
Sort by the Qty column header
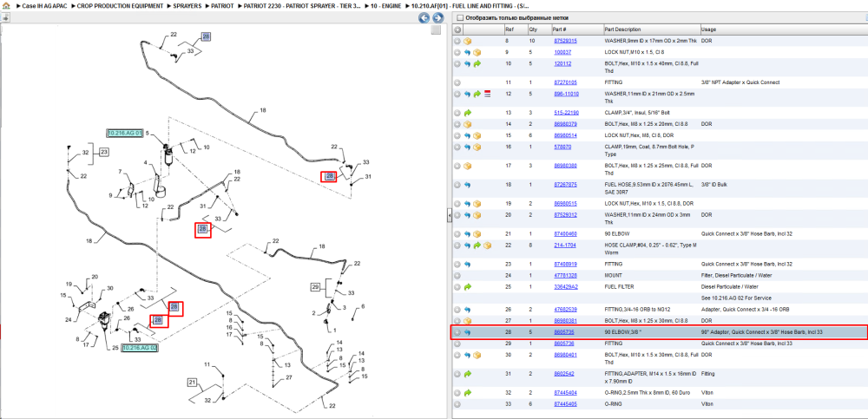tap(533, 29)
